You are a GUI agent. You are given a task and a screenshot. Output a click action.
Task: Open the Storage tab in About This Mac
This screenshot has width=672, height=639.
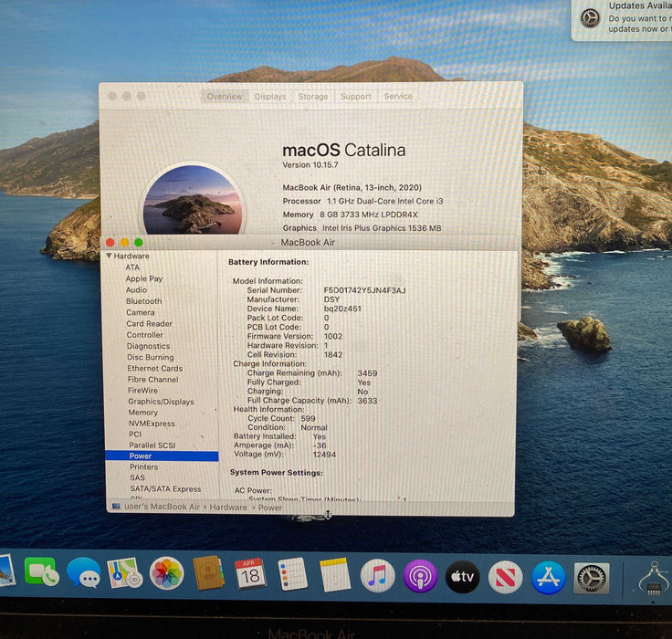pyautogui.click(x=313, y=97)
